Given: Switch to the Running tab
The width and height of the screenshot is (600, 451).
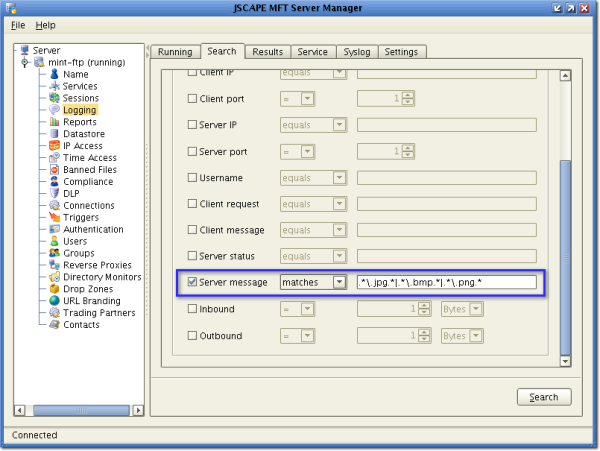Looking at the screenshot, I should (175, 52).
